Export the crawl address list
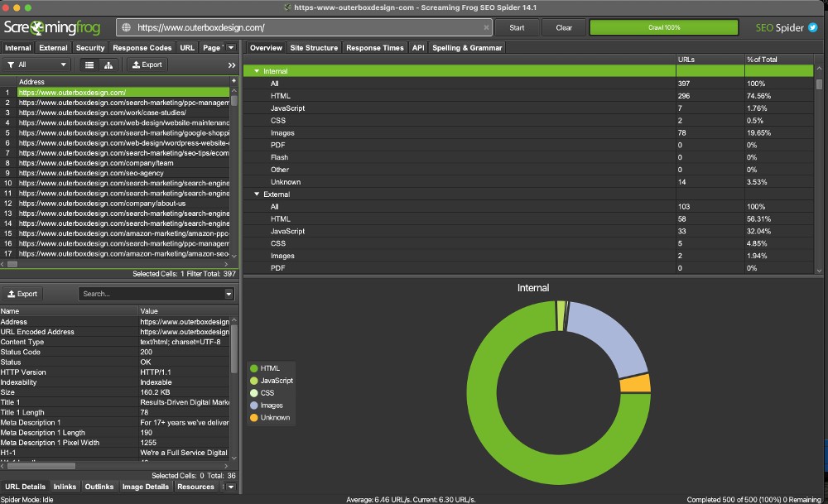The width and height of the screenshot is (828, 504). [147, 65]
